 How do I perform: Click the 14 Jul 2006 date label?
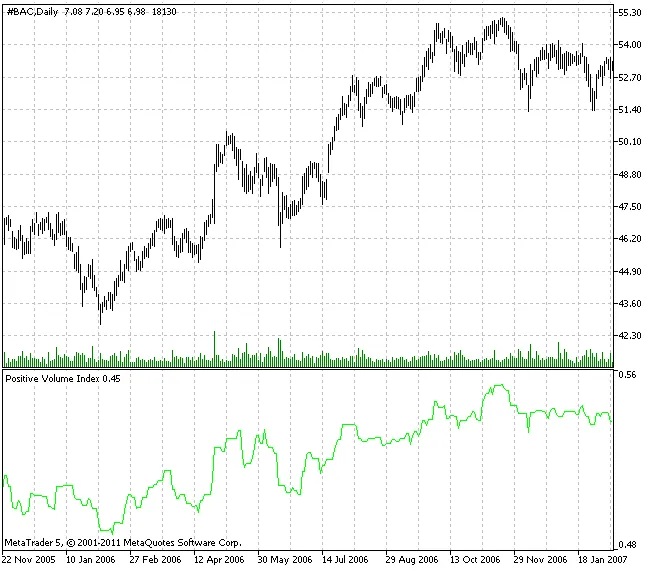(345, 561)
